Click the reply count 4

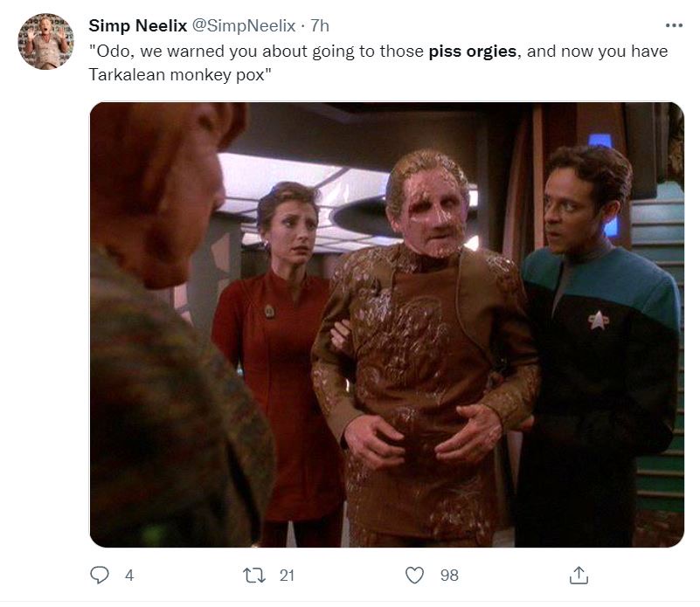(129, 576)
